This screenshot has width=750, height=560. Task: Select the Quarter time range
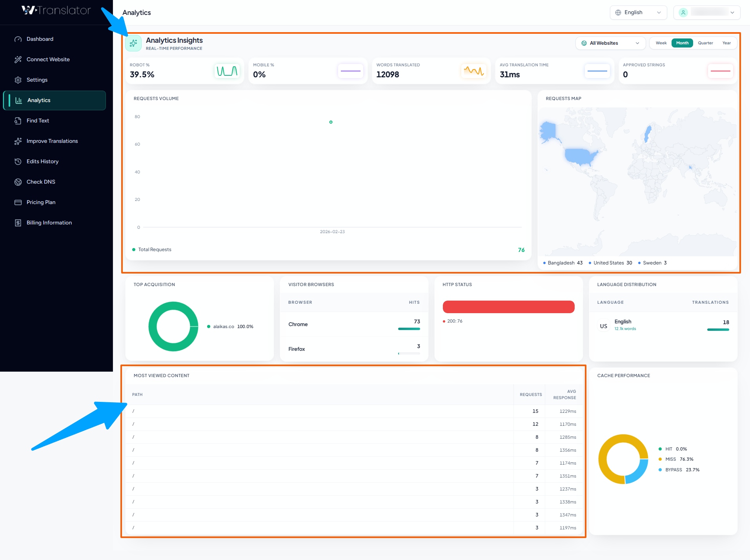coord(705,43)
